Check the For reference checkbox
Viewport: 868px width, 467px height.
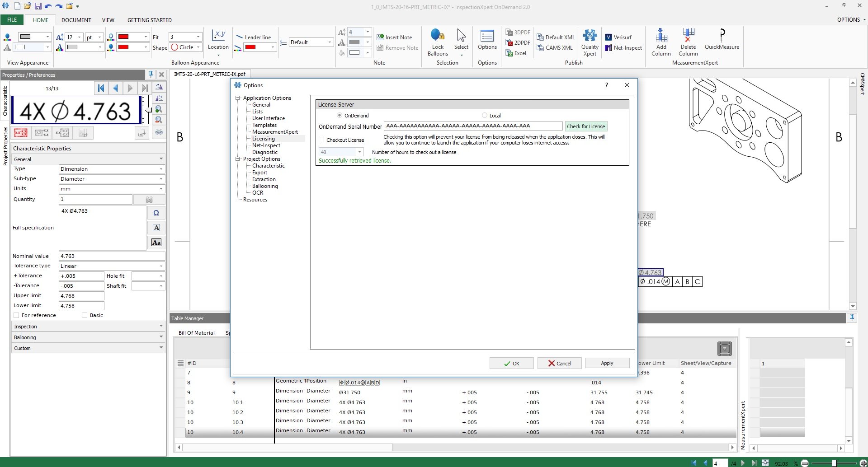tap(17, 315)
